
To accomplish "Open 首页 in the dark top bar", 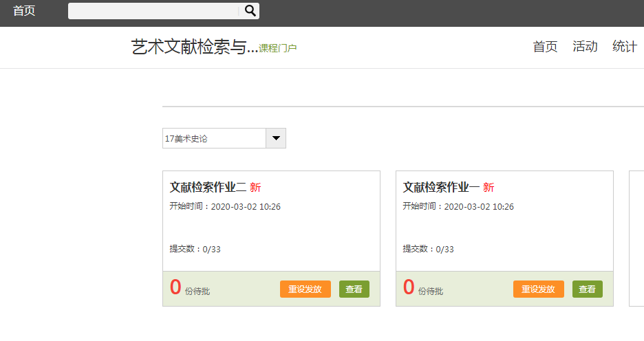I will pyautogui.click(x=24, y=11).
